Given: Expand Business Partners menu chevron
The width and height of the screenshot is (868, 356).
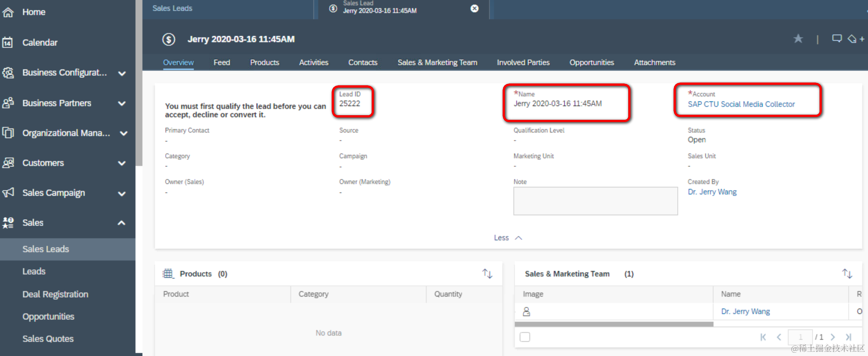Looking at the screenshot, I should tap(122, 103).
